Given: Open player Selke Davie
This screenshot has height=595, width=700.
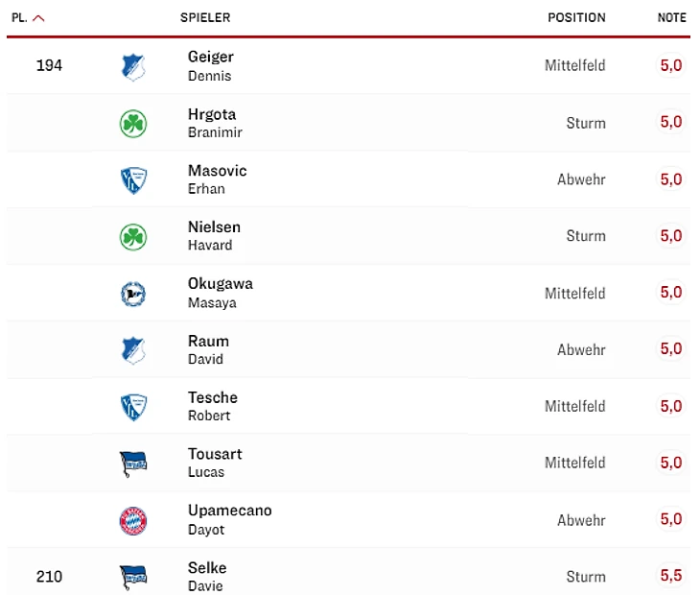Looking at the screenshot, I should (207, 576).
